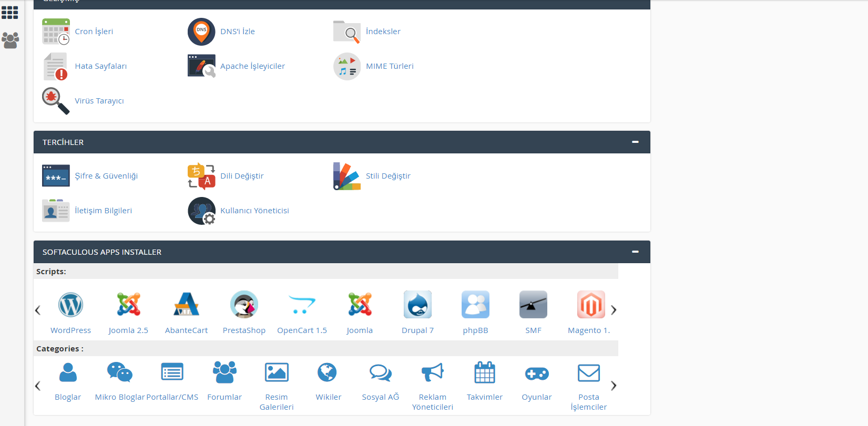Click the Categories : label
The width and height of the screenshot is (868, 426).
click(x=60, y=349)
